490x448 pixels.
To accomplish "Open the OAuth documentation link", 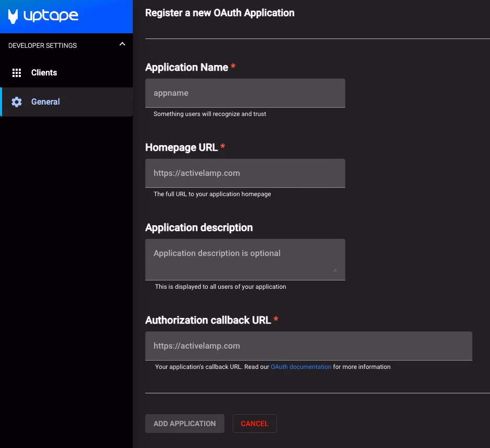I will point(301,367).
